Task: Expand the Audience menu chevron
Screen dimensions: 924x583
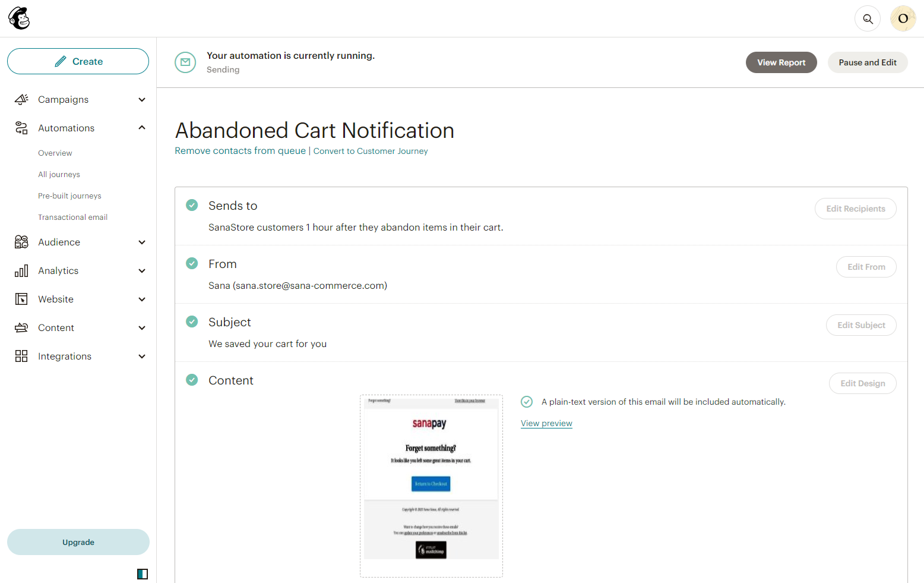Action: click(x=142, y=242)
